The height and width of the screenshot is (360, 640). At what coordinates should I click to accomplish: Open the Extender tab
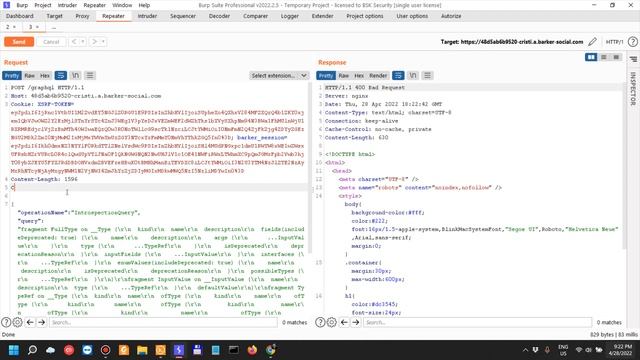coord(322,16)
